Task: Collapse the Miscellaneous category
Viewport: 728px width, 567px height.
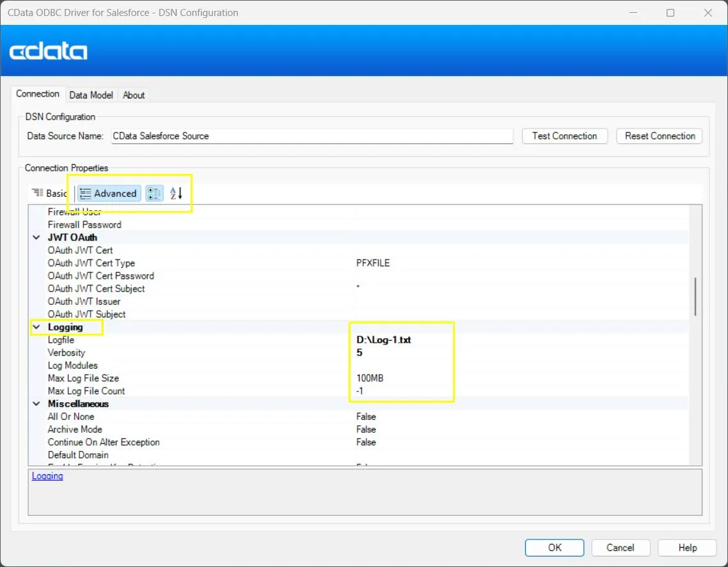Action: pyautogui.click(x=36, y=404)
